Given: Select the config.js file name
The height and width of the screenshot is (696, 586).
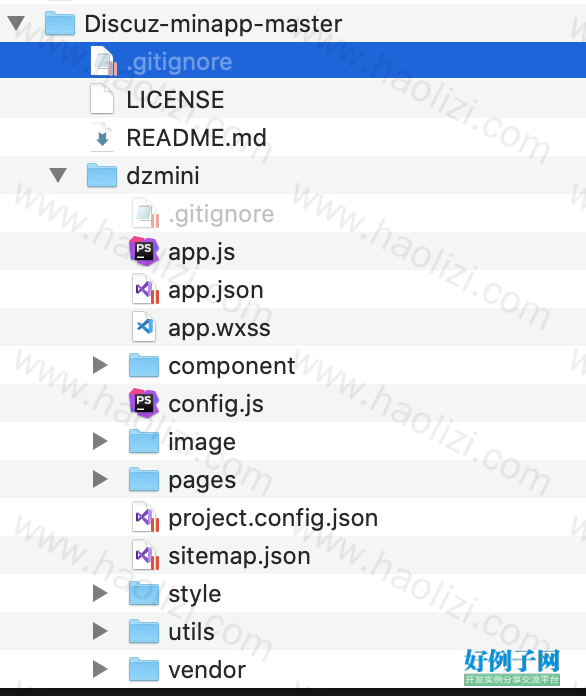Looking at the screenshot, I should point(215,405).
